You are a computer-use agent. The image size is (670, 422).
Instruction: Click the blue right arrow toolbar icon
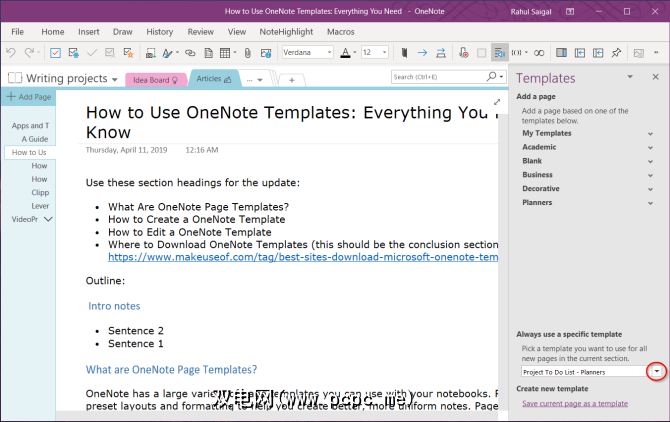423,52
